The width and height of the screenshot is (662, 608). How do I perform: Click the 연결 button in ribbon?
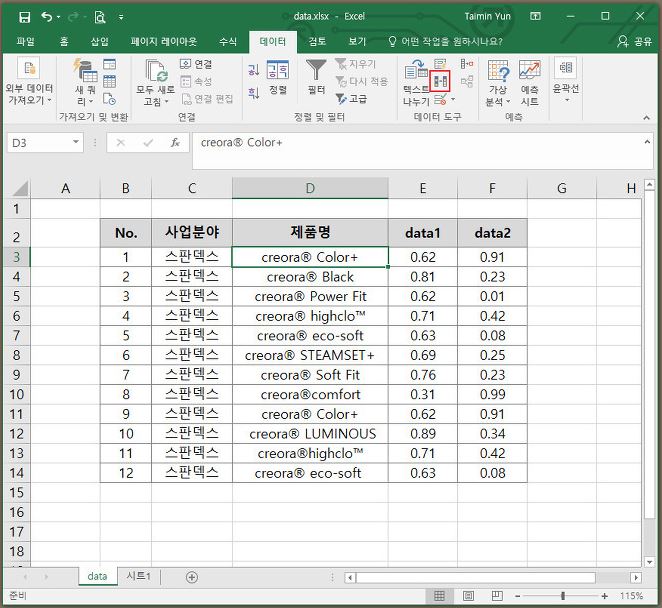pos(196,64)
